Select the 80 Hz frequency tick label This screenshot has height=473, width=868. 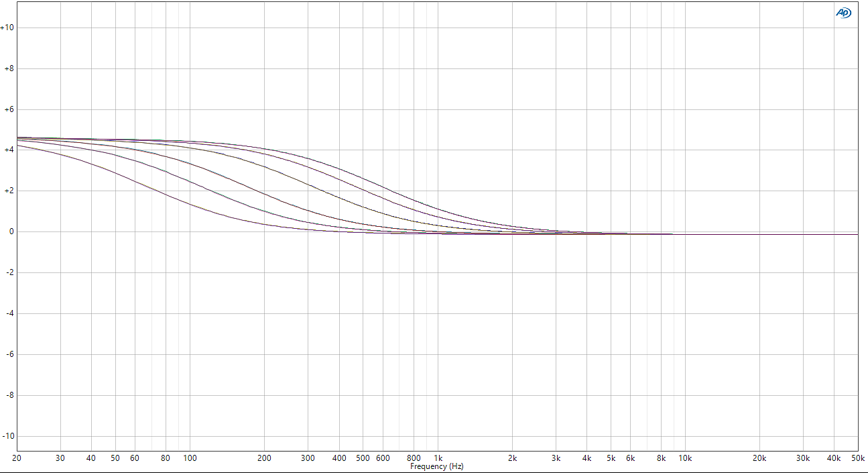pyautogui.click(x=166, y=458)
